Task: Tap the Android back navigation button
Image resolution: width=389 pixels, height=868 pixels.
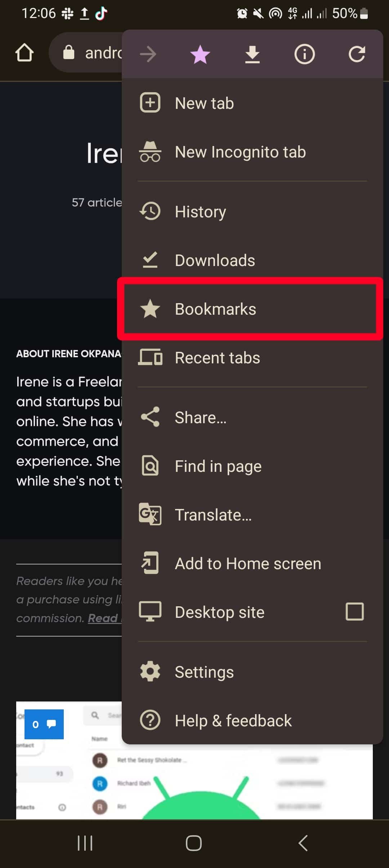Action: (x=303, y=843)
